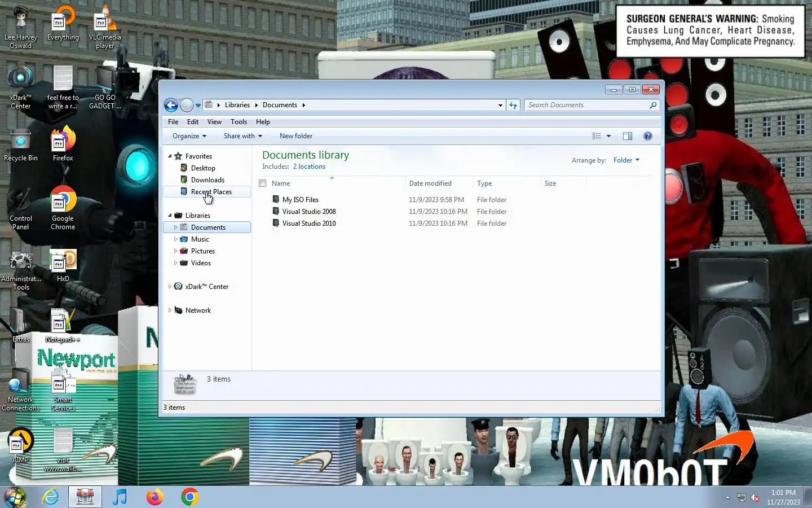
Task: Toggle the preview pane icon
Action: click(x=628, y=136)
